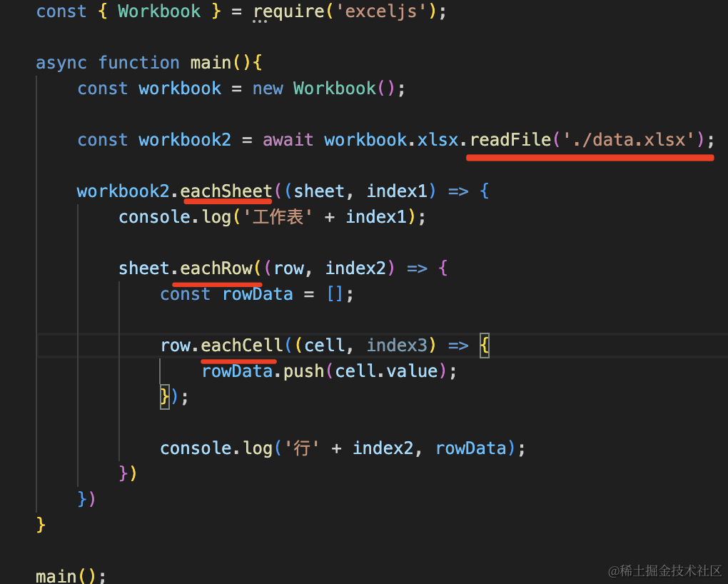Click the highlighted closing brace of the eachCell callback
728x584 pixels.
165,397
